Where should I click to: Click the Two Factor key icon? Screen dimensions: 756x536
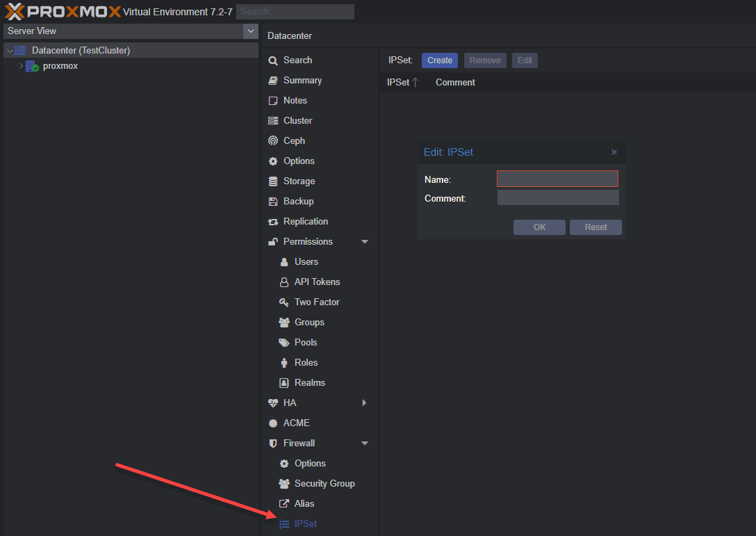(284, 302)
